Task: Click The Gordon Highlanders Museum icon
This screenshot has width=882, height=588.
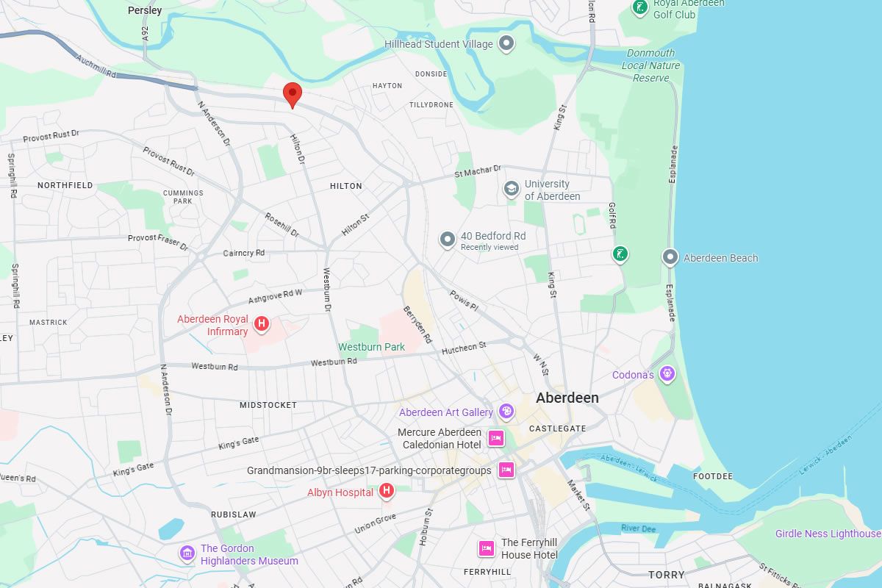Action: click(x=187, y=553)
